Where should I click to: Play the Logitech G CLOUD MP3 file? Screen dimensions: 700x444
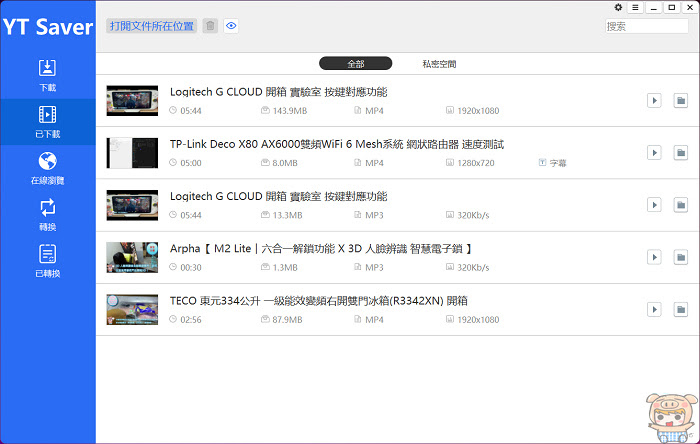point(654,205)
